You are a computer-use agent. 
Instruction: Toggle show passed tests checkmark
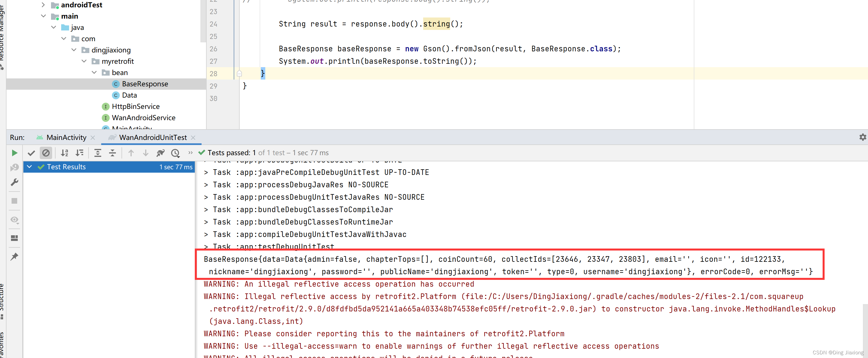31,153
